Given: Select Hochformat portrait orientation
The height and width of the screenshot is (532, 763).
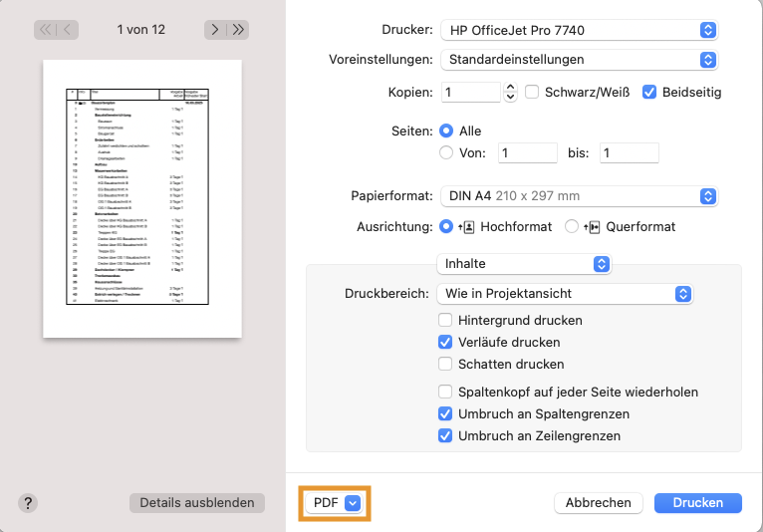Looking at the screenshot, I should tap(446, 226).
